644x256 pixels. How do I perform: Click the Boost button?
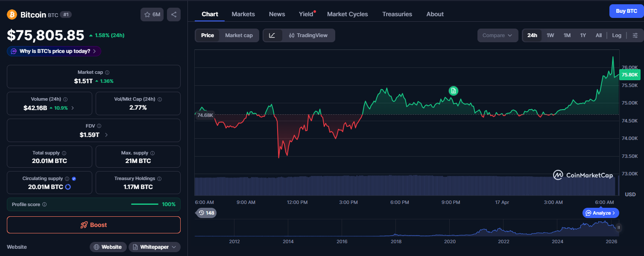click(94, 225)
